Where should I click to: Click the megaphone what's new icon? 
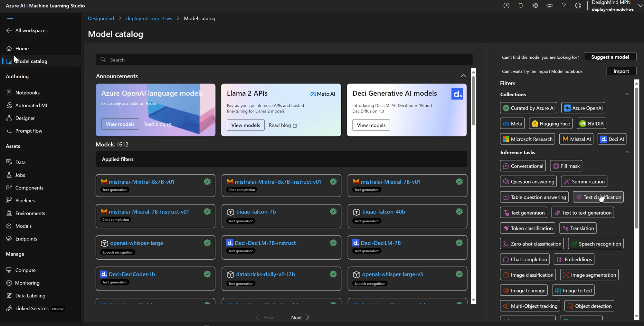click(549, 5)
